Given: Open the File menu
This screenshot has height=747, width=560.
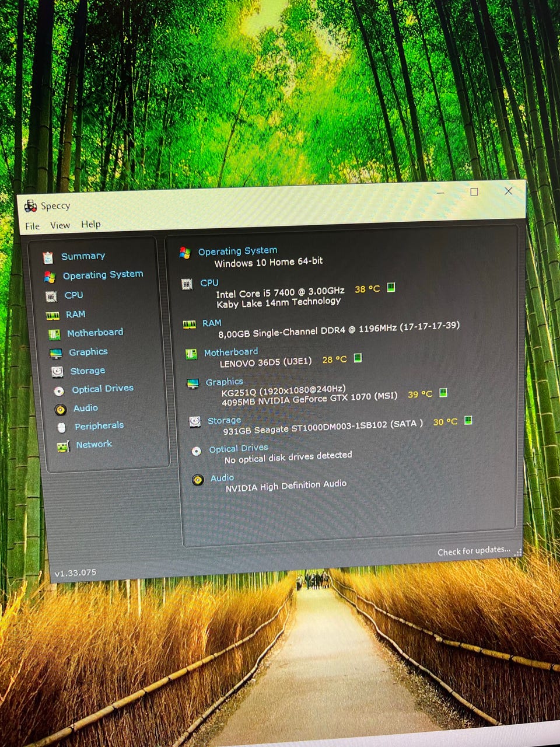Looking at the screenshot, I should pos(32,226).
